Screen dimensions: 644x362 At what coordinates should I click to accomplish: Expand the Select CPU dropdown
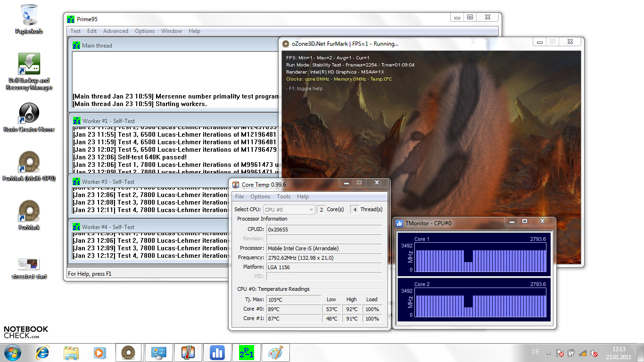[x=289, y=210]
